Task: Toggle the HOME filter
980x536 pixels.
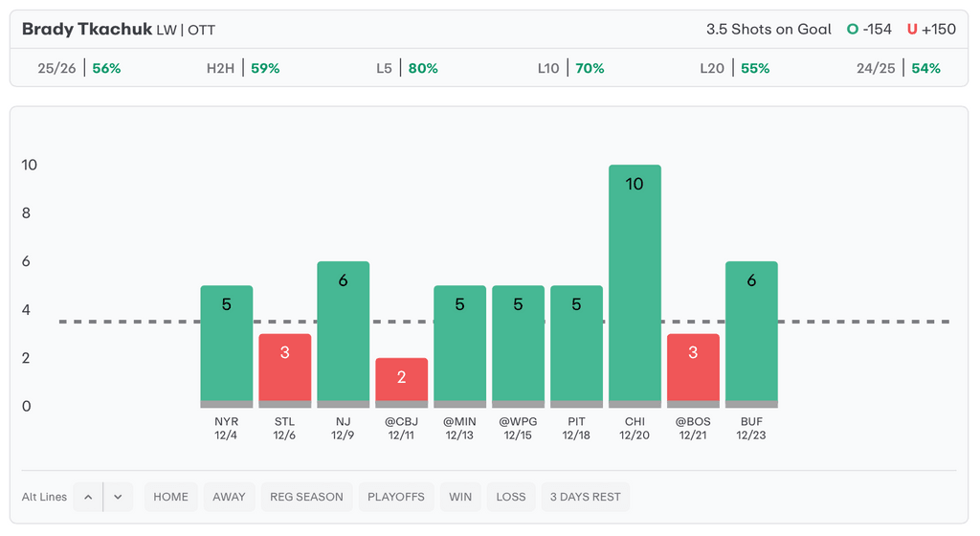Action: (x=170, y=497)
